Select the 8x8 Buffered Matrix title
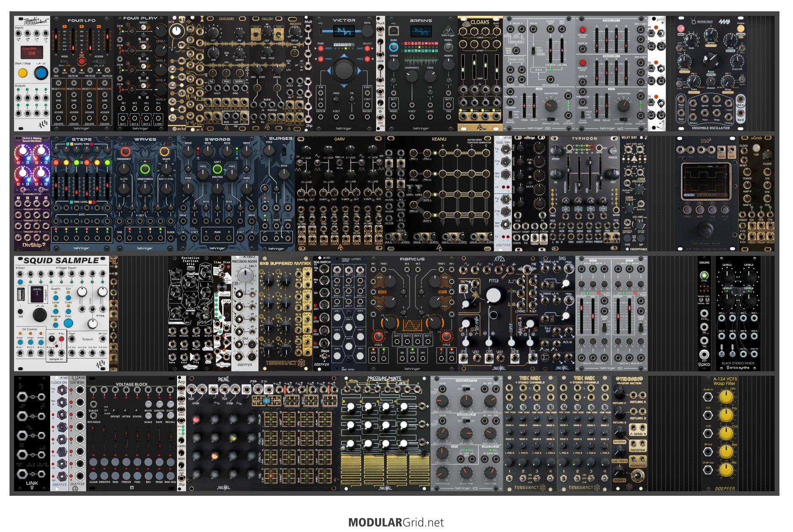This screenshot has width=793, height=532. (285, 263)
